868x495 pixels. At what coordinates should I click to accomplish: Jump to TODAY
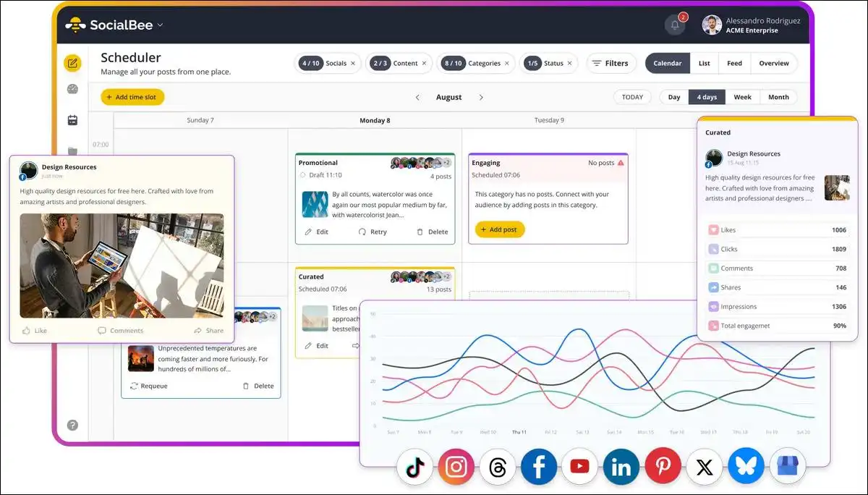tap(632, 97)
